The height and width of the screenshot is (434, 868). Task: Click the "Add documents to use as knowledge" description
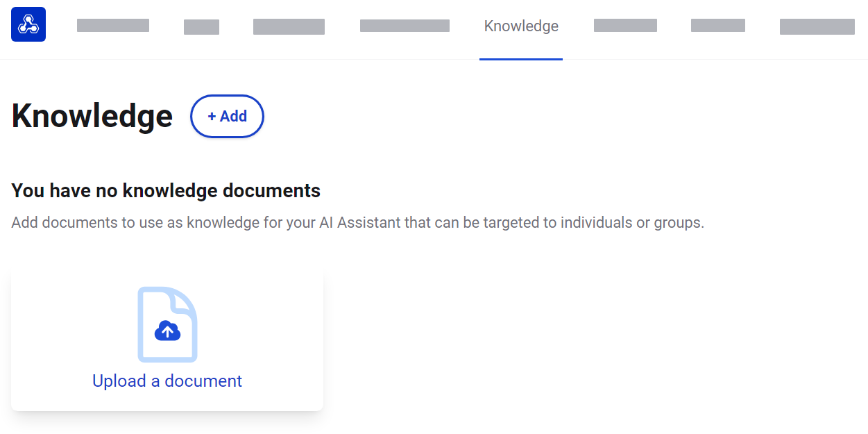click(358, 223)
